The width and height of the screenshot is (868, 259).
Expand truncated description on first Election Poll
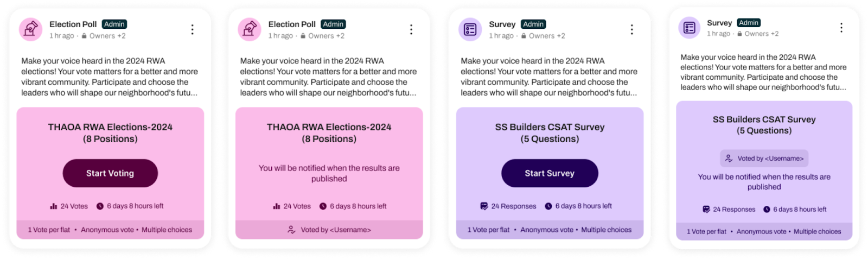110,77
